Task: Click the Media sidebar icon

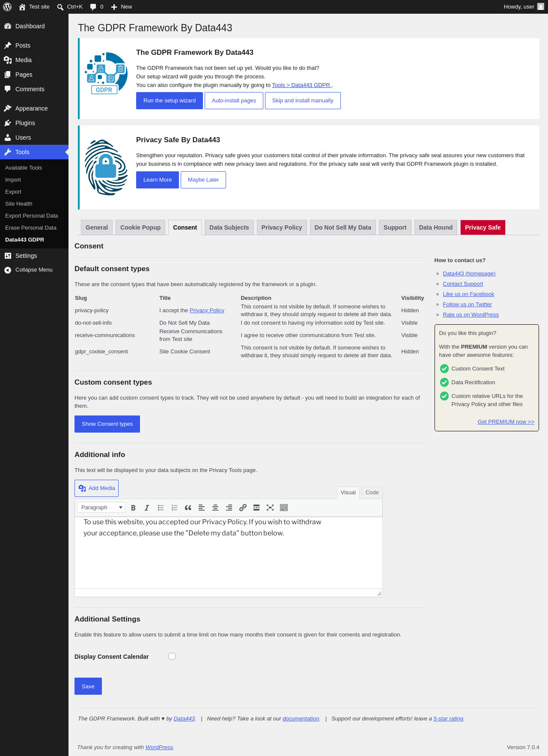Action: (x=8, y=60)
